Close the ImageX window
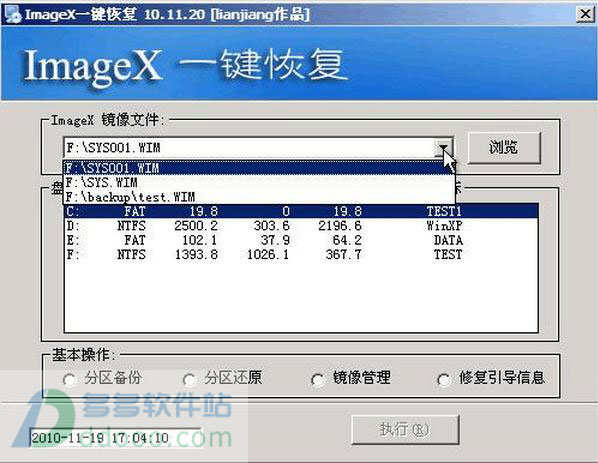Image resolution: width=598 pixels, height=463 pixels. (585, 14)
